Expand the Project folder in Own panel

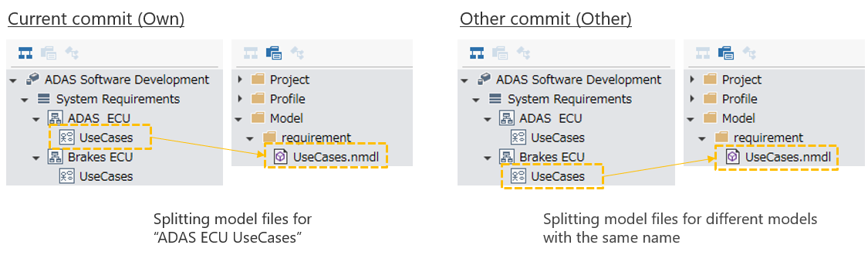[240, 80]
